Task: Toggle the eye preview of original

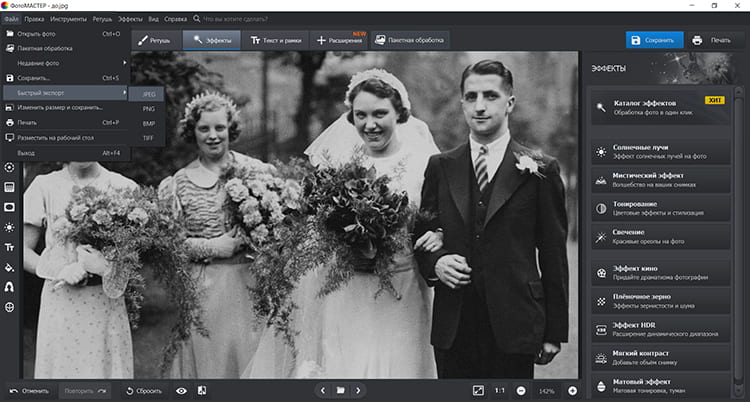Action: coord(181,390)
